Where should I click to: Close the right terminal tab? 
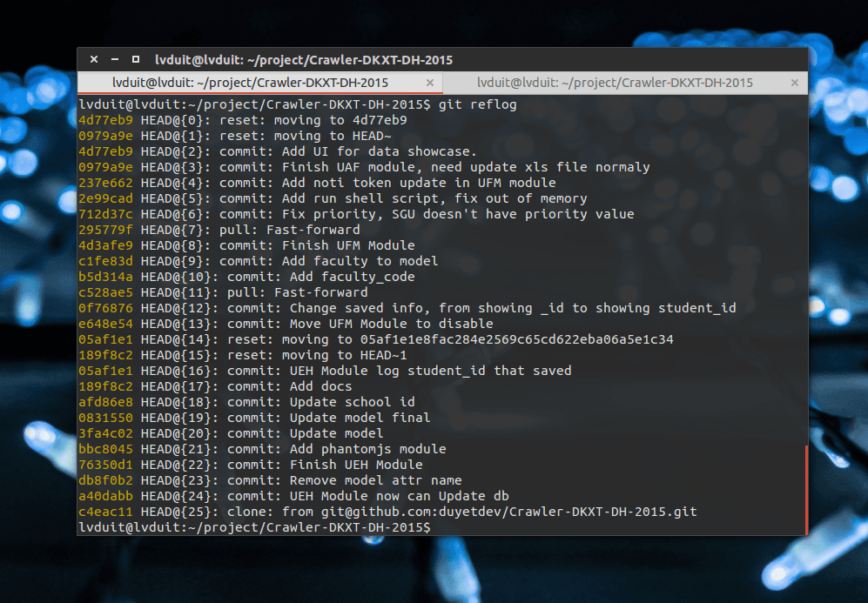[794, 83]
